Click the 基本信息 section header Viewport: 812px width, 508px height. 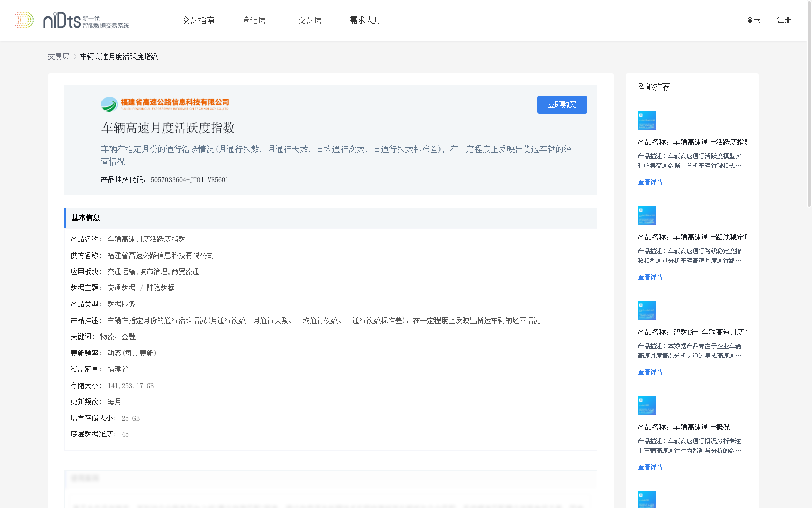[331, 218]
